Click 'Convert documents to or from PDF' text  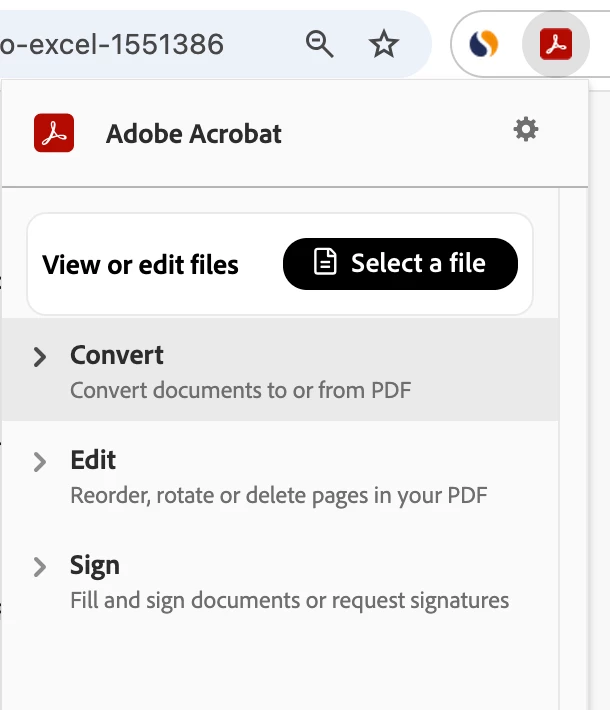point(240,390)
